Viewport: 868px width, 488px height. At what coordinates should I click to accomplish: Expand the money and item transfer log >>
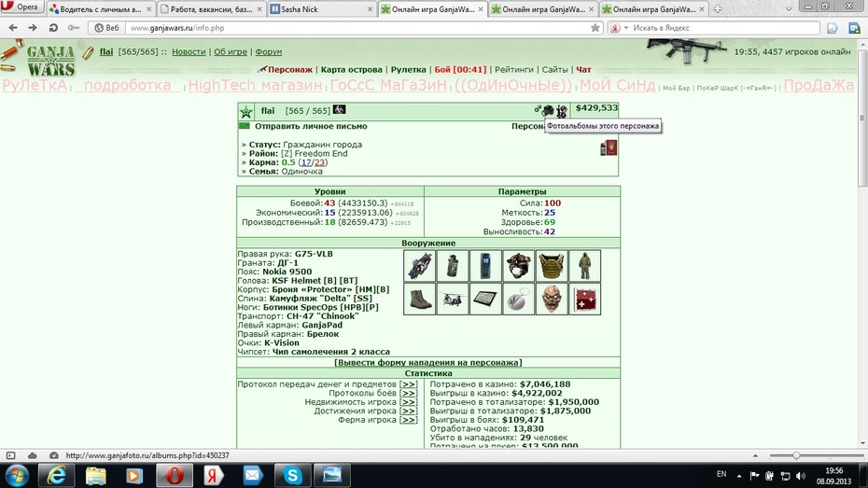[409, 384]
